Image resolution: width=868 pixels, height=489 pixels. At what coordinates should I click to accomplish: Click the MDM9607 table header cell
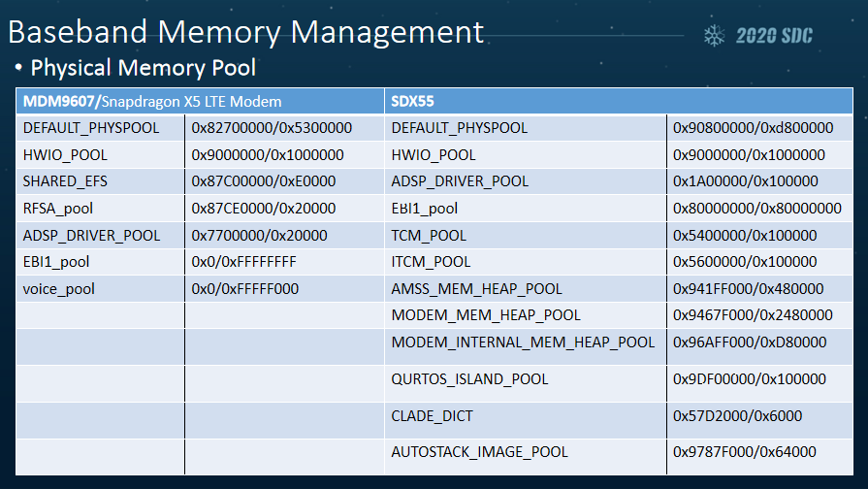point(151,101)
